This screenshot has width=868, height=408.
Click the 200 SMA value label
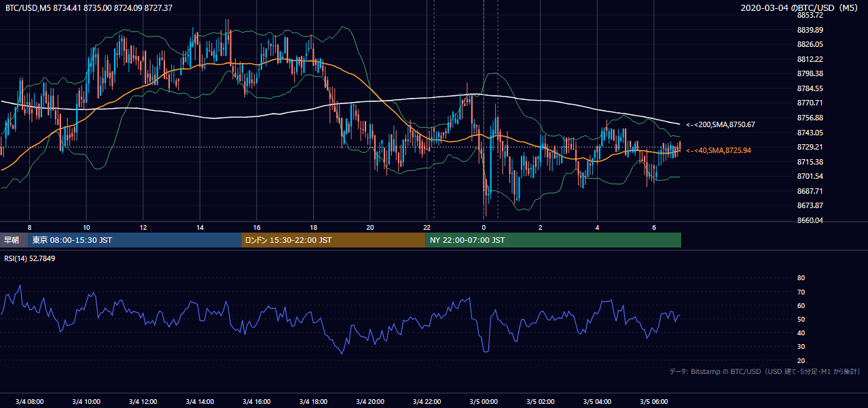(x=721, y=125)
